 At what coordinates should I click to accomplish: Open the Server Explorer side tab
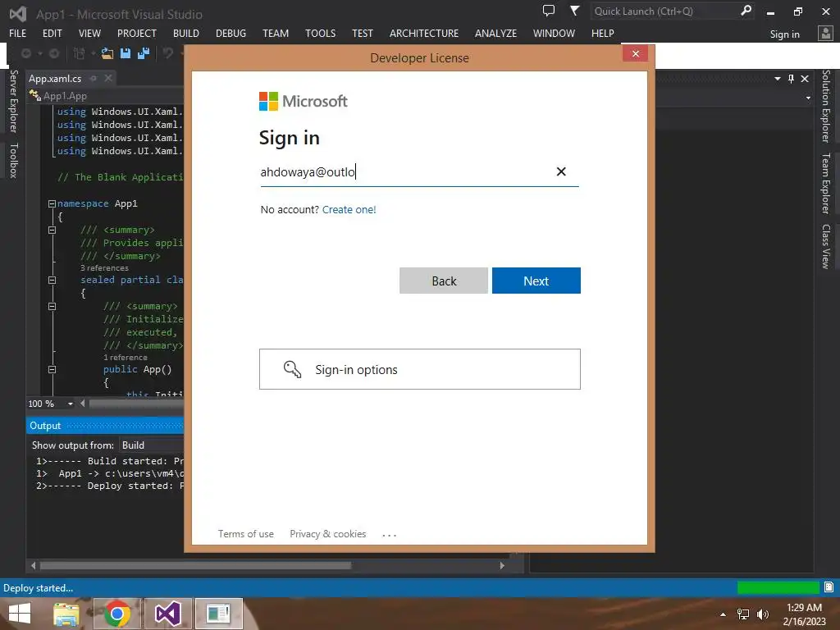(13, 101)
